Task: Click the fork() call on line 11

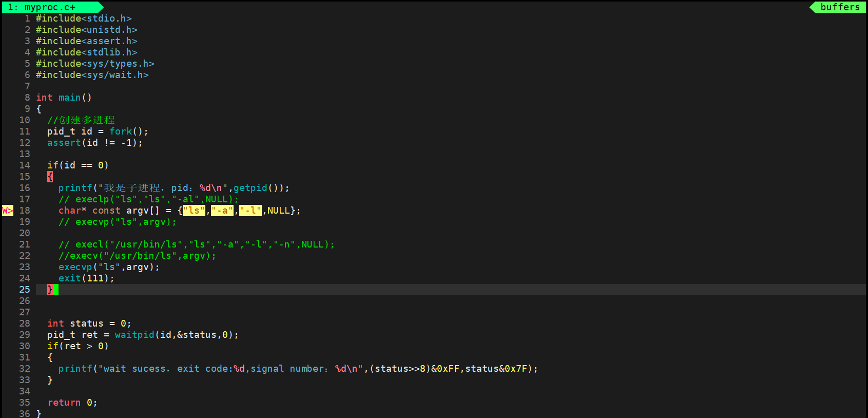Action: pyautogui.click(x=126, y=131)
